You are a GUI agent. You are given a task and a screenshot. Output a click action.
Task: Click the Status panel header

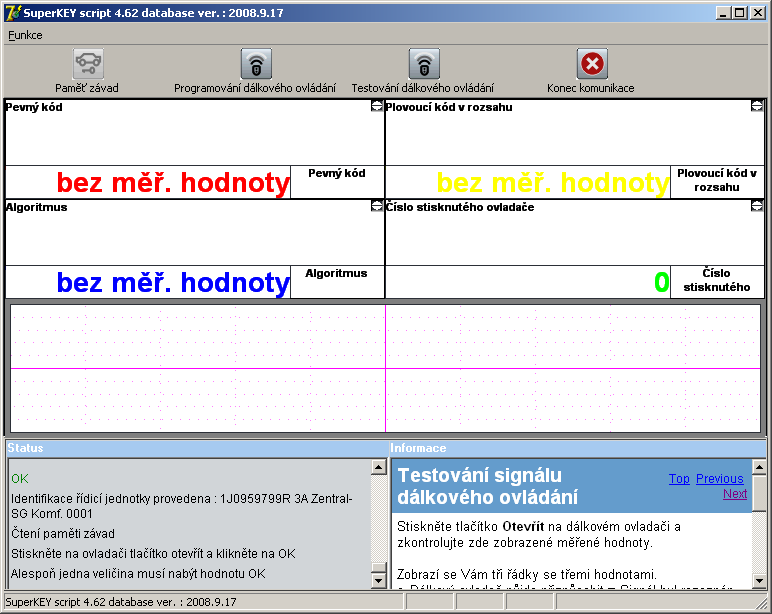197,448
